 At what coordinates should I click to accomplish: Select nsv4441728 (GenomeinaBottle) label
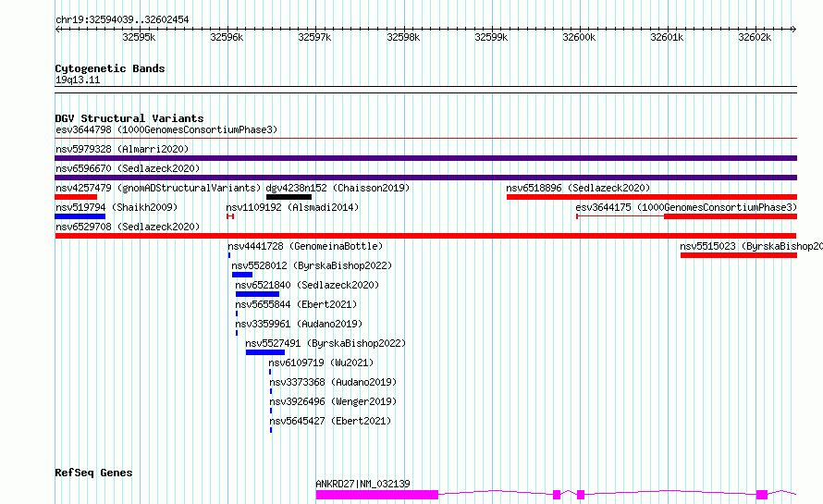[305, 246]
